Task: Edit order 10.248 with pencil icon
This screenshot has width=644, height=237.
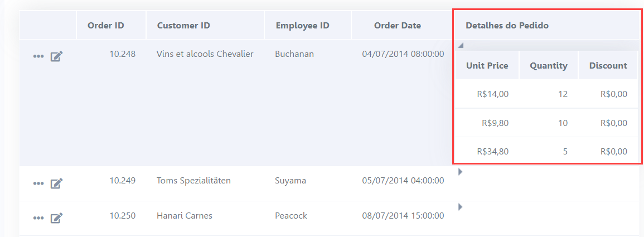Action: [56, 56]
